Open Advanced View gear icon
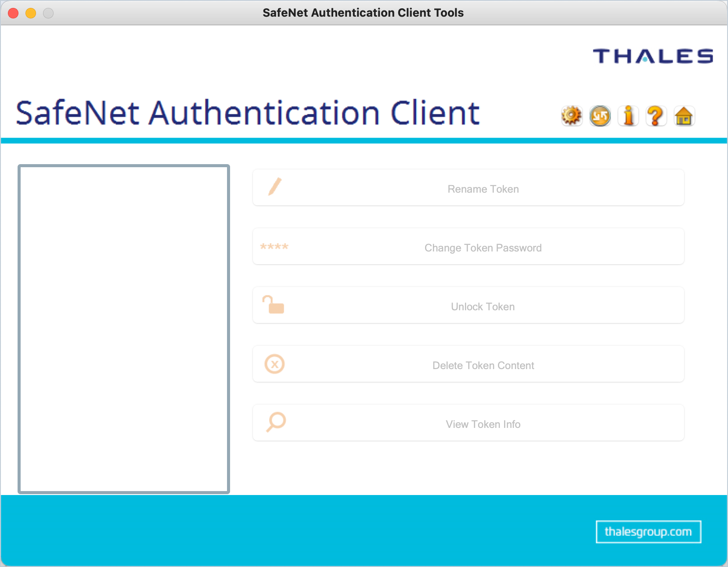The height and width of the screenshot is (567, 728). (x=572, y=116)
